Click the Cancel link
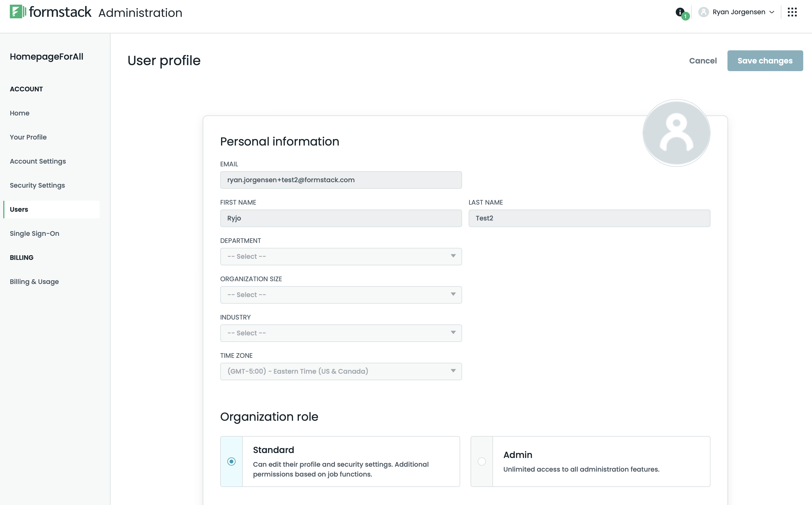 (x=703, y=61)
